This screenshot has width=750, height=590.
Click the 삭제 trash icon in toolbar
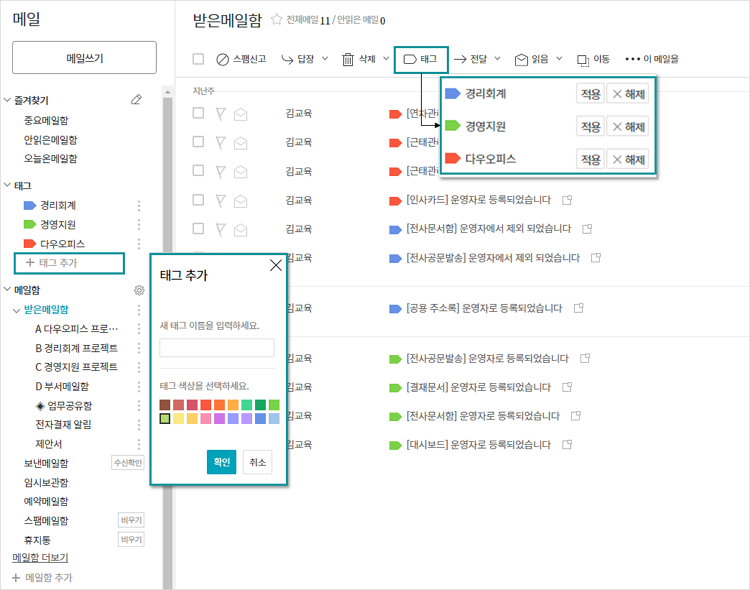[x=348, y=60]
